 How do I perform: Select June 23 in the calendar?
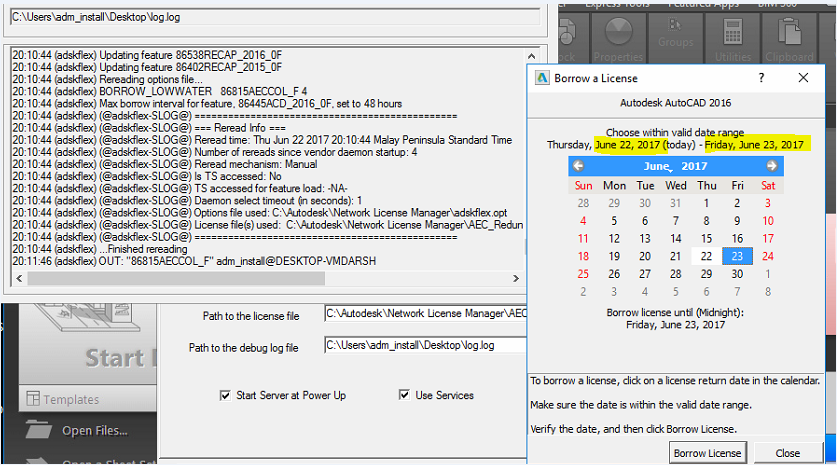tap(737, 256)
